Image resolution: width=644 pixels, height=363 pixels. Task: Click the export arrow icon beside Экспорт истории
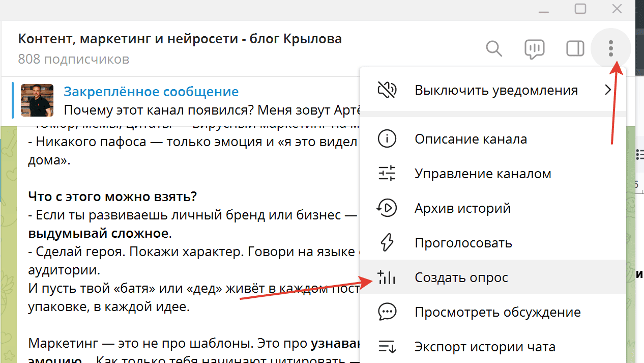pos(387,347)
